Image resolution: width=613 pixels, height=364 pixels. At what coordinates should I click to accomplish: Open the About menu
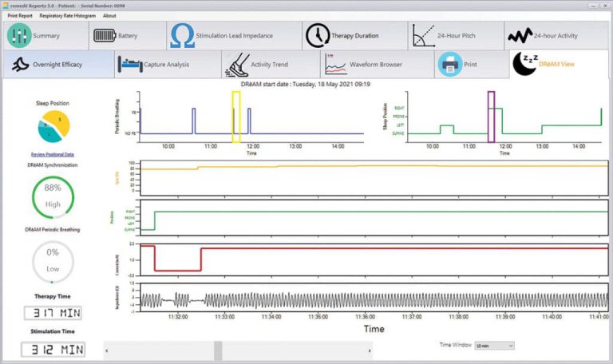click(x=109, y=16)
